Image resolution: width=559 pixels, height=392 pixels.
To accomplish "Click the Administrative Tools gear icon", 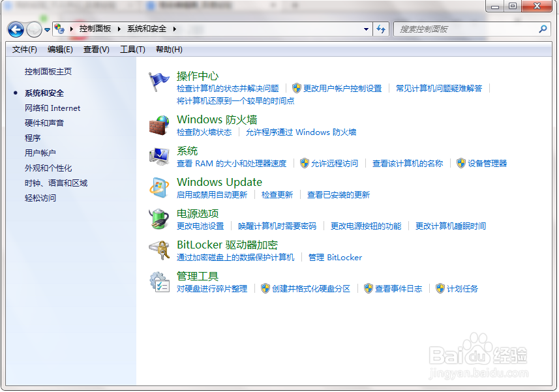I will point(159,282).
